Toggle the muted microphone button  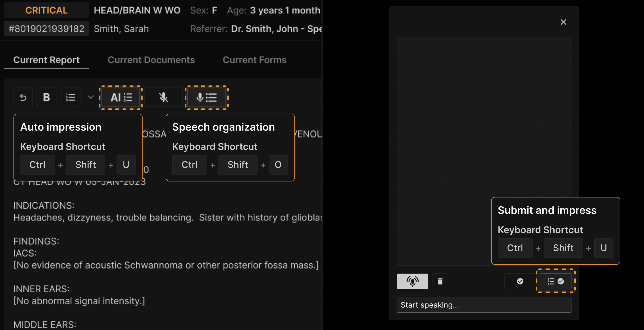tap(164, 97)
